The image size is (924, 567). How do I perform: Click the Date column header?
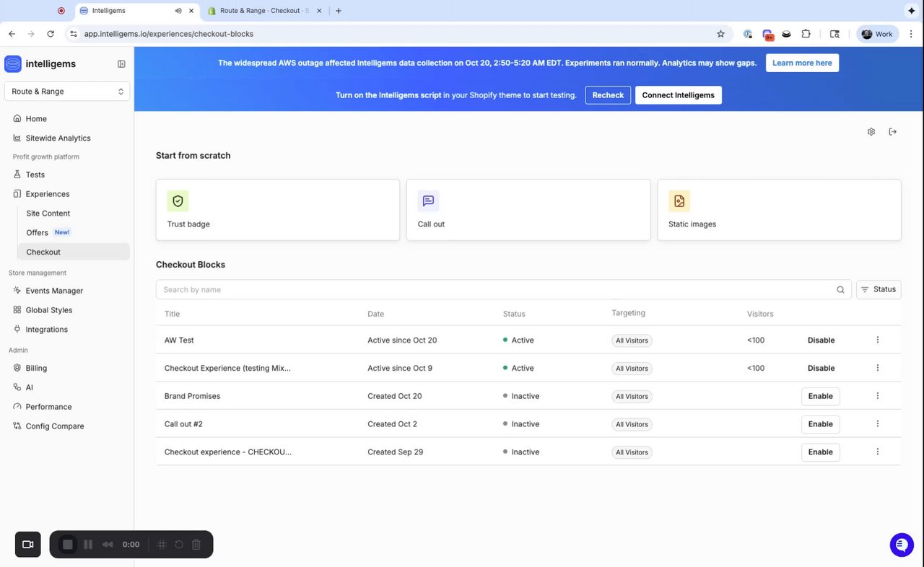[376, 314]
